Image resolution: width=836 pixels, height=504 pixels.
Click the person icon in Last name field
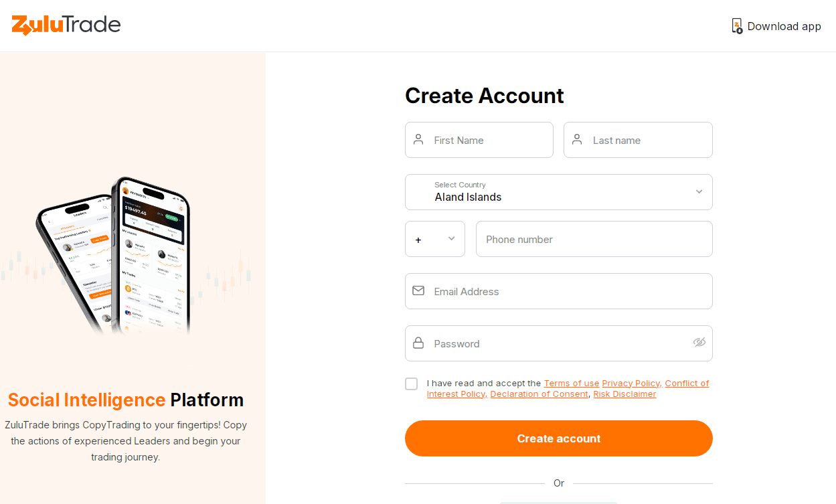click(577, 140)
